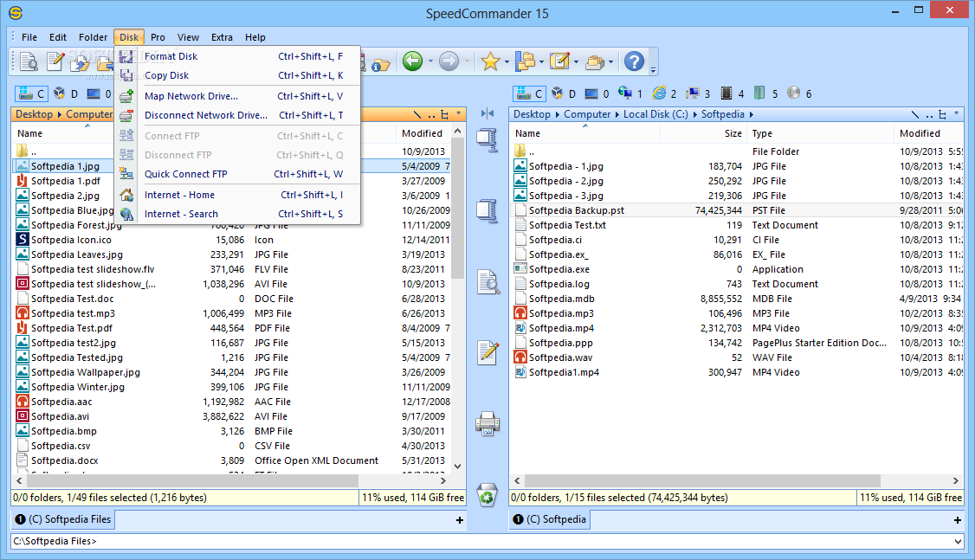Image resolution: width=975 pixels, height=560 pixels.
Task: Click the middle bar edit pencil icon
Action: click(x=488, y=352)
